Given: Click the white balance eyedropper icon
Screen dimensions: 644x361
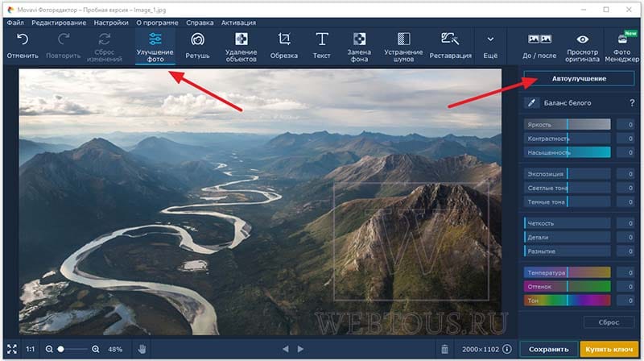Looking at the screenshot, I should [531, 103].
